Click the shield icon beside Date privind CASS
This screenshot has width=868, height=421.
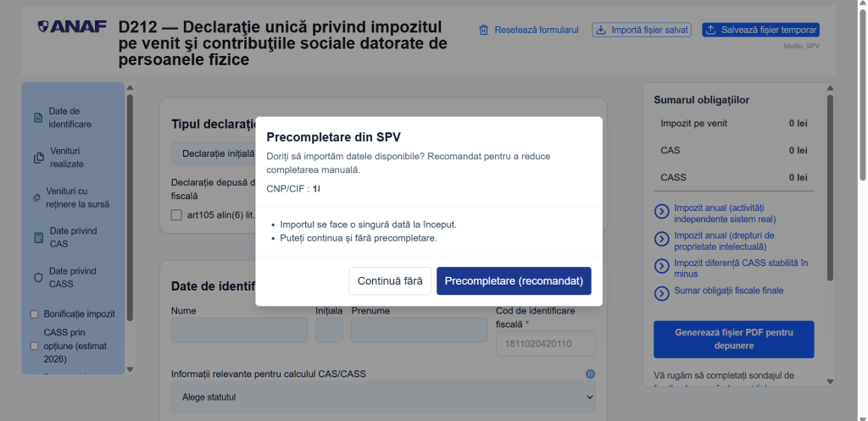click(x=38, y=278)
